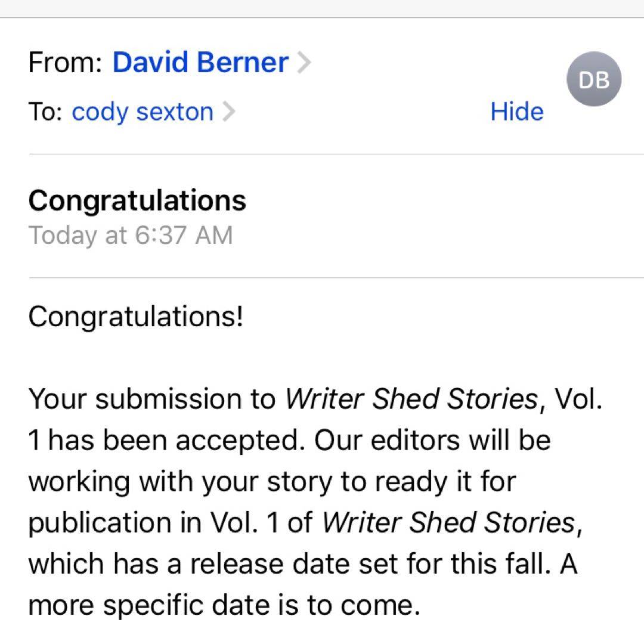Click the "To:" field label
The image size is (644, 644).
pos(45,112)
